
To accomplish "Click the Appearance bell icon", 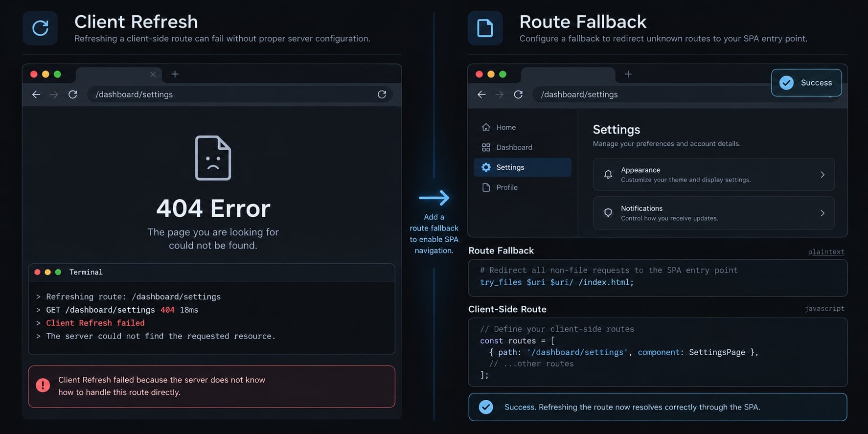I will click(x=608, y=175).
